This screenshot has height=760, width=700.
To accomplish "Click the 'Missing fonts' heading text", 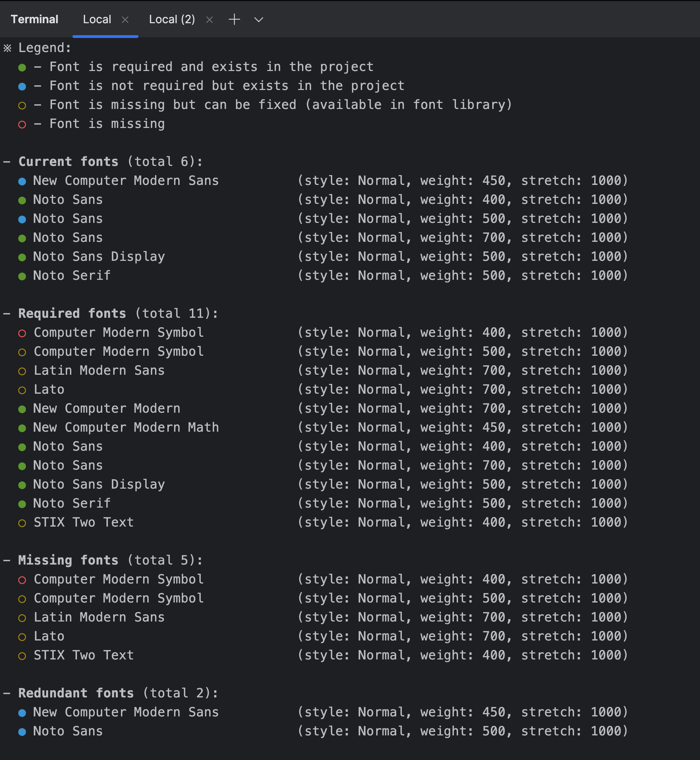I will 68,560.
